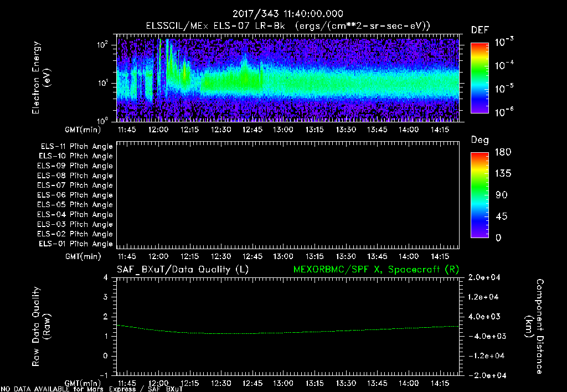Click 14:00 time label under pitch angle panel

[x=409, y=256]
